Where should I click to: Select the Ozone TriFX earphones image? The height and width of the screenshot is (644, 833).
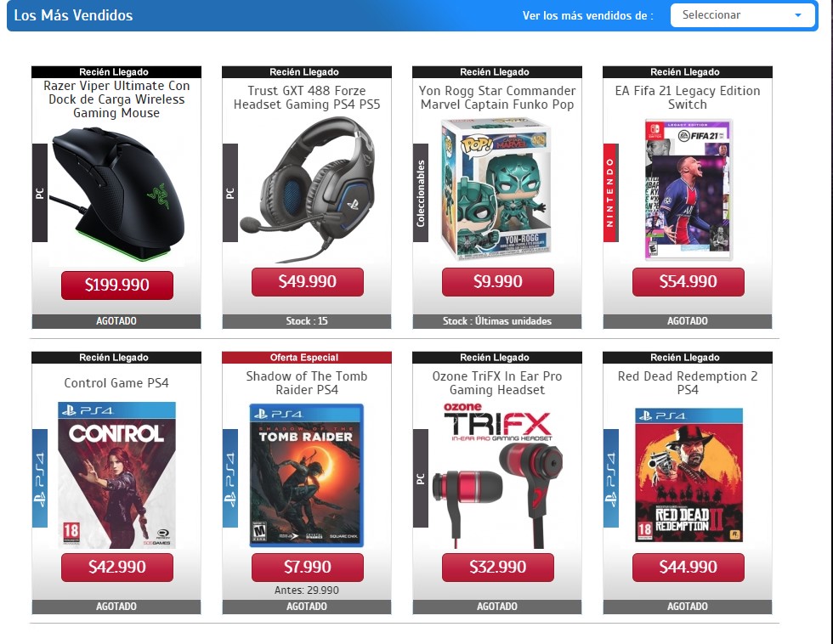pyautogui.click(x=497, y=475)
